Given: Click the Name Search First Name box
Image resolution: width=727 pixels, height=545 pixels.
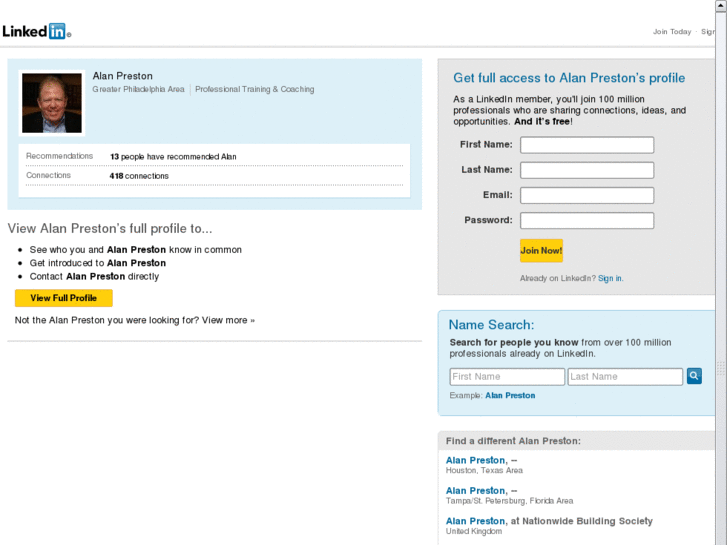Looking at the screenshot, I should click(507, 377).
